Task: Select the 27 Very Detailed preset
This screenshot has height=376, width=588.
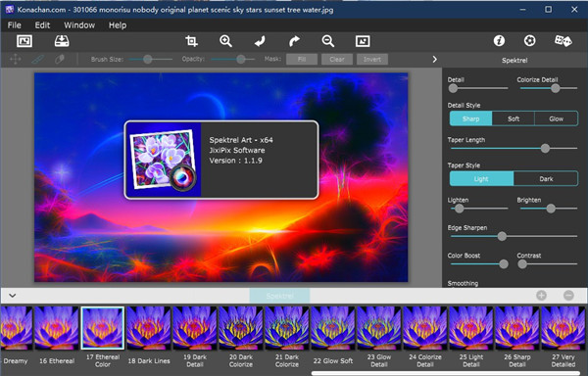Action: point(563,328)
